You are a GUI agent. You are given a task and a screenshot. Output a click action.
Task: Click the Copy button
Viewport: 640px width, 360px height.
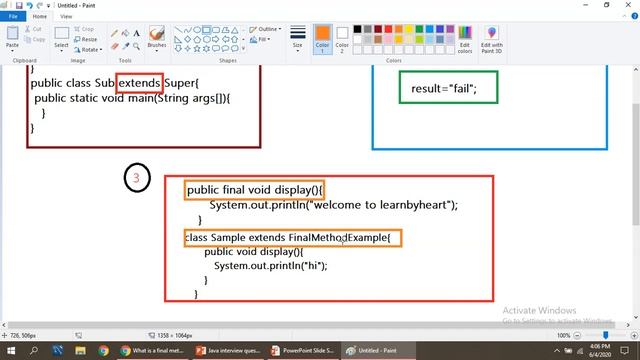coord(35,40)
